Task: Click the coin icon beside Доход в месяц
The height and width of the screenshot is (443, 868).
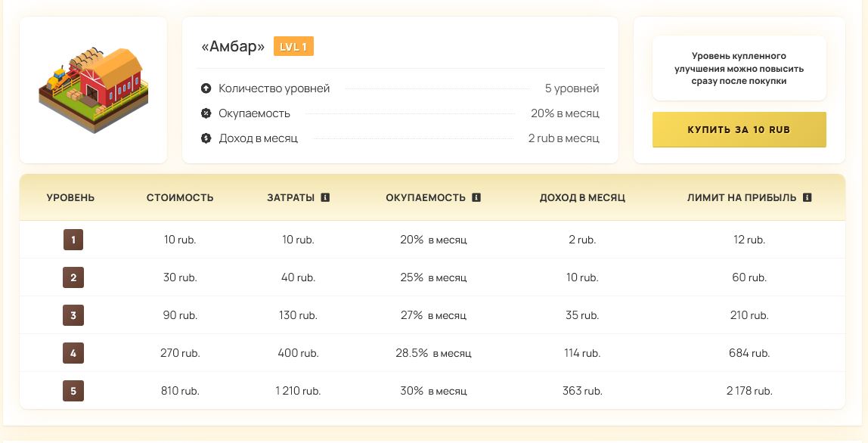Action: 206,138
